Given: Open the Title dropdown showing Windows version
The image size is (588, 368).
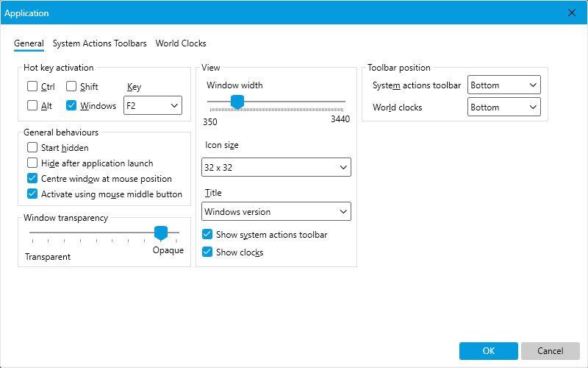Looking at the screenshot, I should (276, 211).
